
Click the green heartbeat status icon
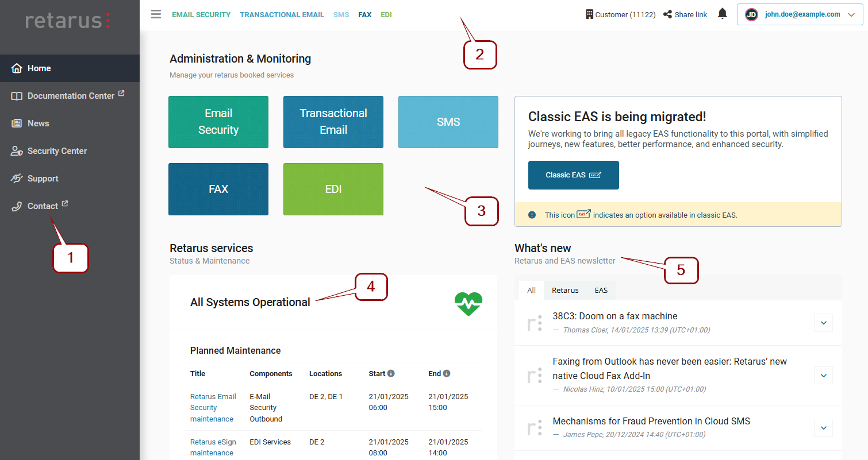click(468, 303)
